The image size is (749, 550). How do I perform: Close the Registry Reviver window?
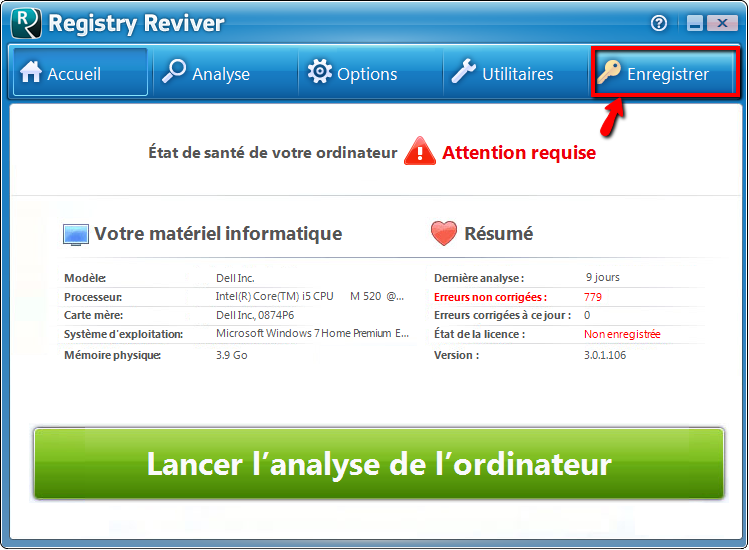coord(722,23)
